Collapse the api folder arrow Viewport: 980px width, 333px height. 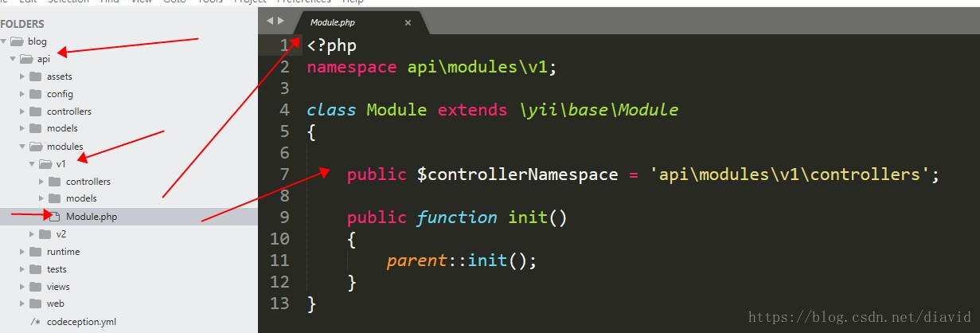point(13,59)
